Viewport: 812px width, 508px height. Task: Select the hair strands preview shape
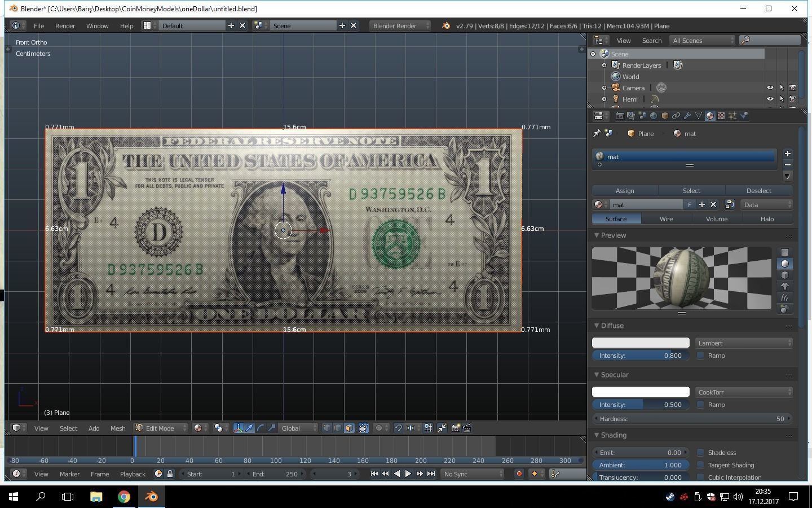(x=784, y=297)
